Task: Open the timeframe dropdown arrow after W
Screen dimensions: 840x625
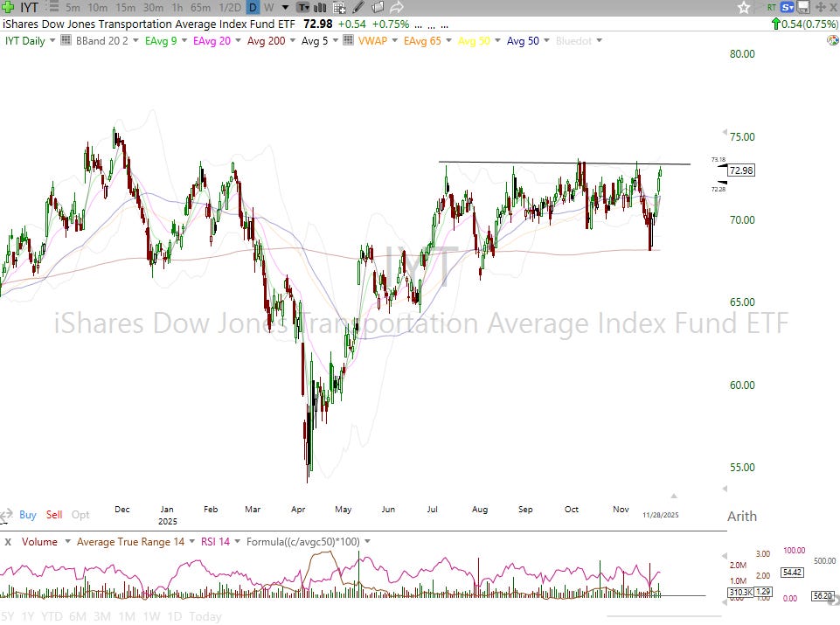Action: pos(286,8)
